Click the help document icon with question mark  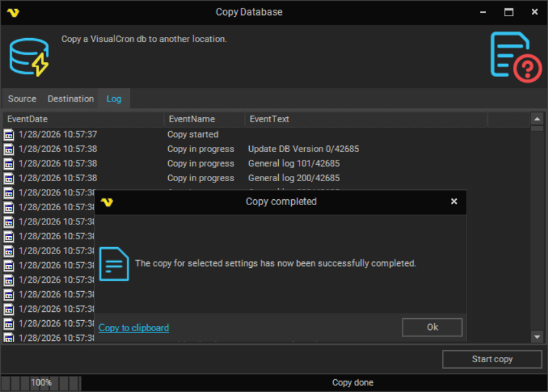click(x=515, y=57)
